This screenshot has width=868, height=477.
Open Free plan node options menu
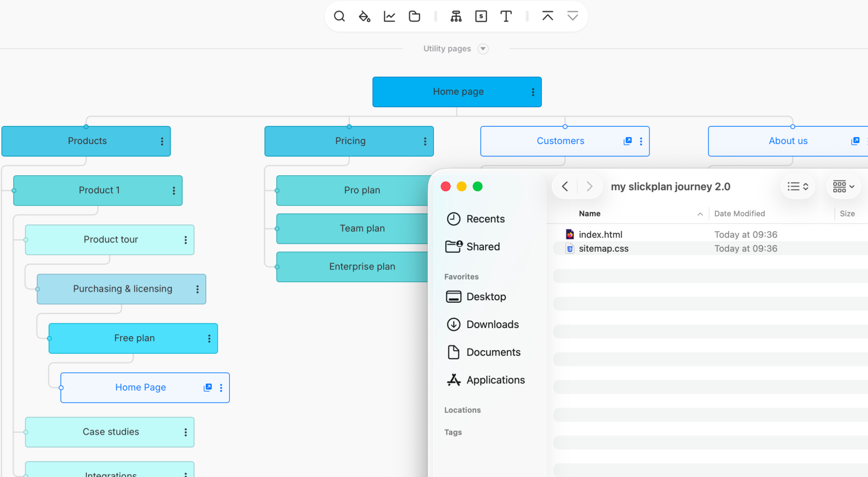209,338
